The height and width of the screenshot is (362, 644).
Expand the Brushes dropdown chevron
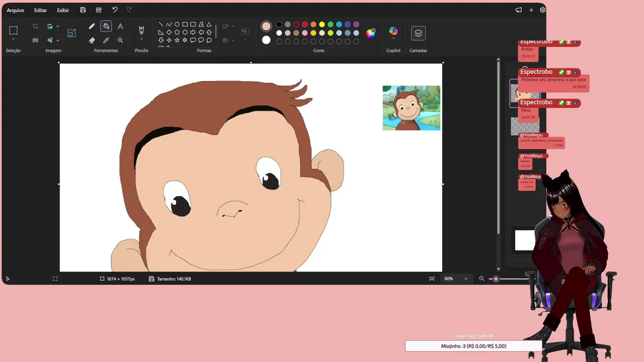141,39
